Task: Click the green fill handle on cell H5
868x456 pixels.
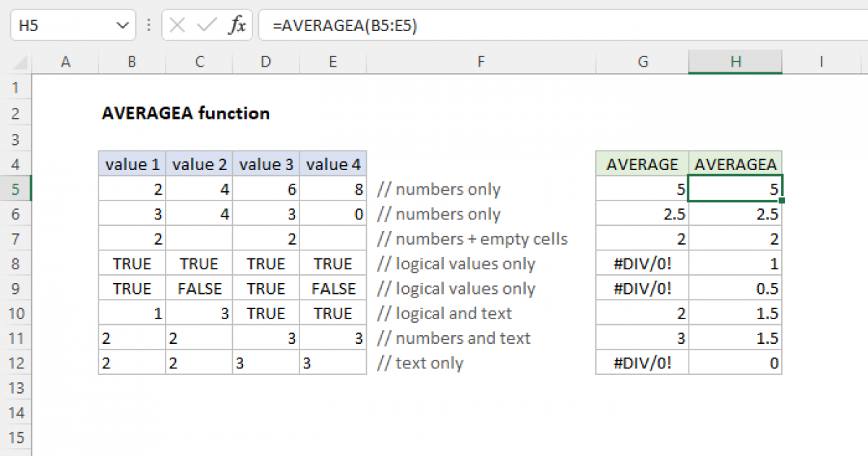Action: pyautogui.click(x=782, y=200)
